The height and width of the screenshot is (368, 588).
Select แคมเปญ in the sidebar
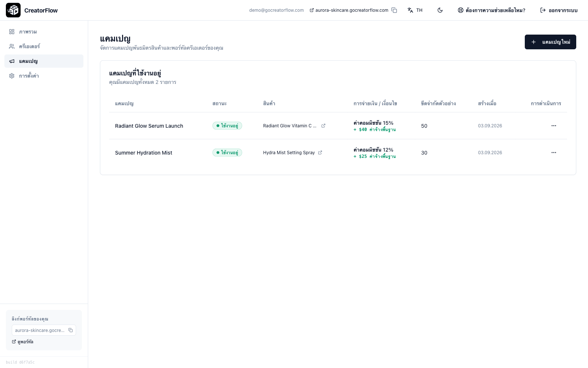[x=44, y=61]
